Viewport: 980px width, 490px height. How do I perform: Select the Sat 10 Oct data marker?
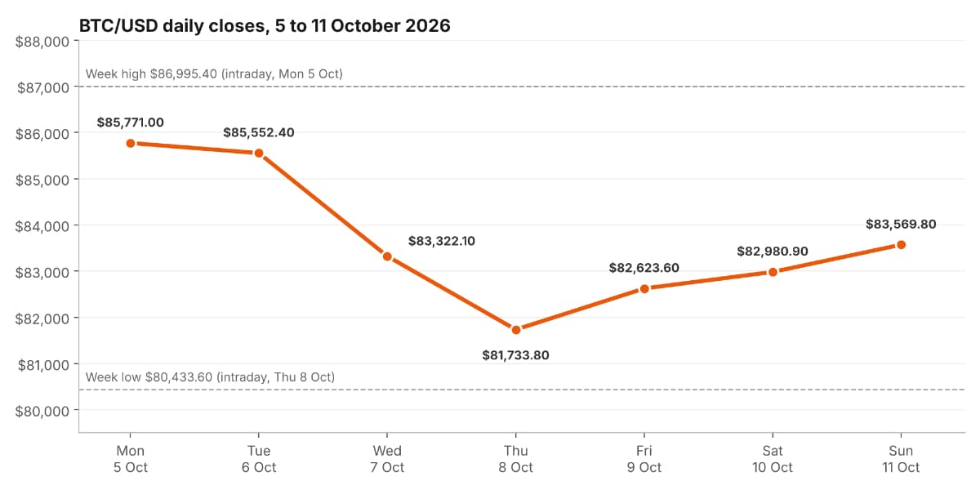[773, 272]
